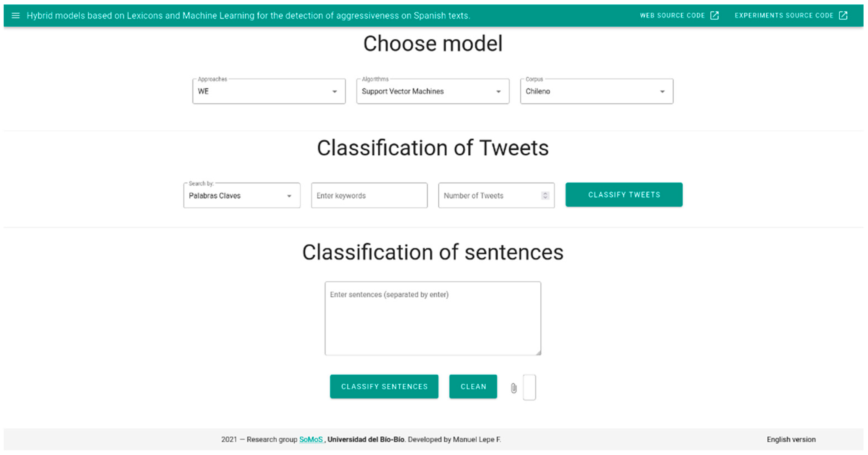Switch to English version in footer
The width and height of the screenshot is (868, 455).
791,439
